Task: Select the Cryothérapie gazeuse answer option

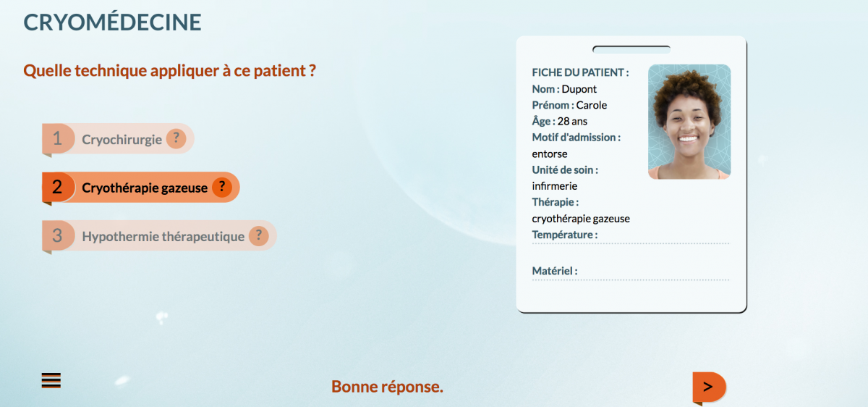Action: (141, 188)
